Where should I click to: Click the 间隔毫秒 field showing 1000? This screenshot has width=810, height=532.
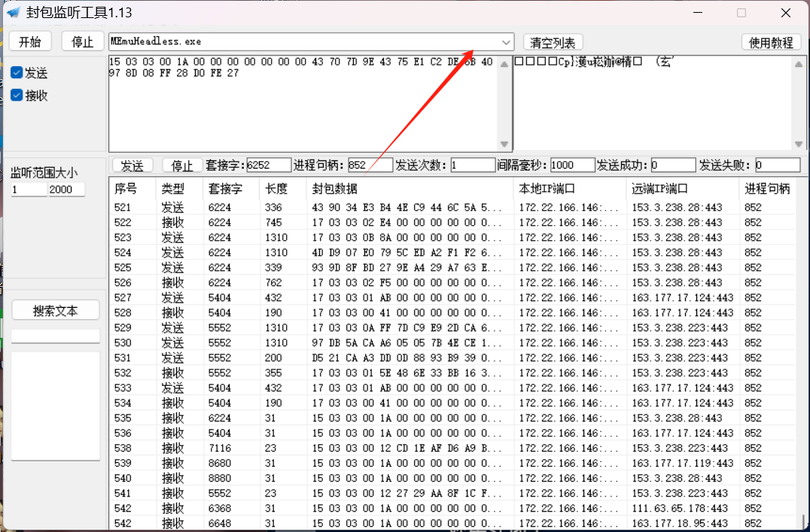(572, 165)
